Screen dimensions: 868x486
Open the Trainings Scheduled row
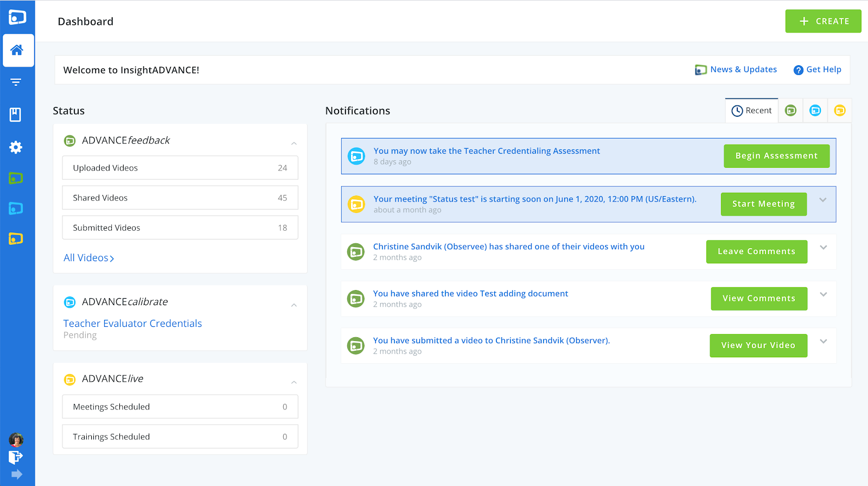point(180,437)
